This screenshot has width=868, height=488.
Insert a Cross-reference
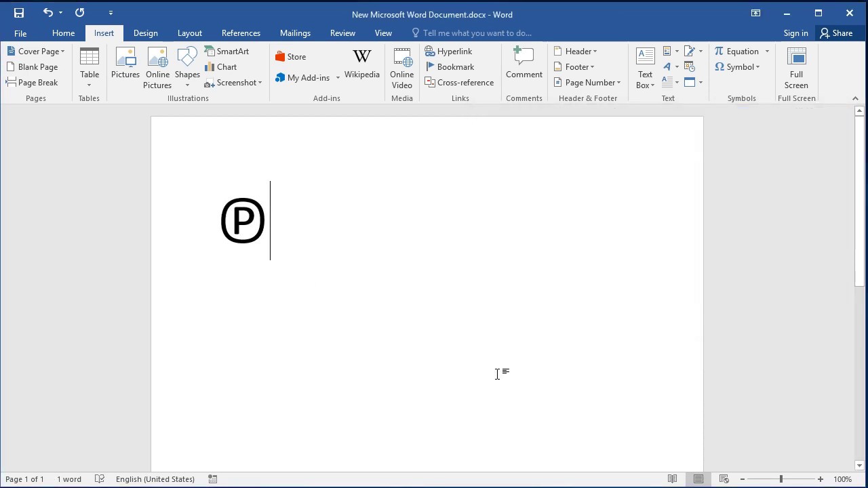click(x=459, y=83)
